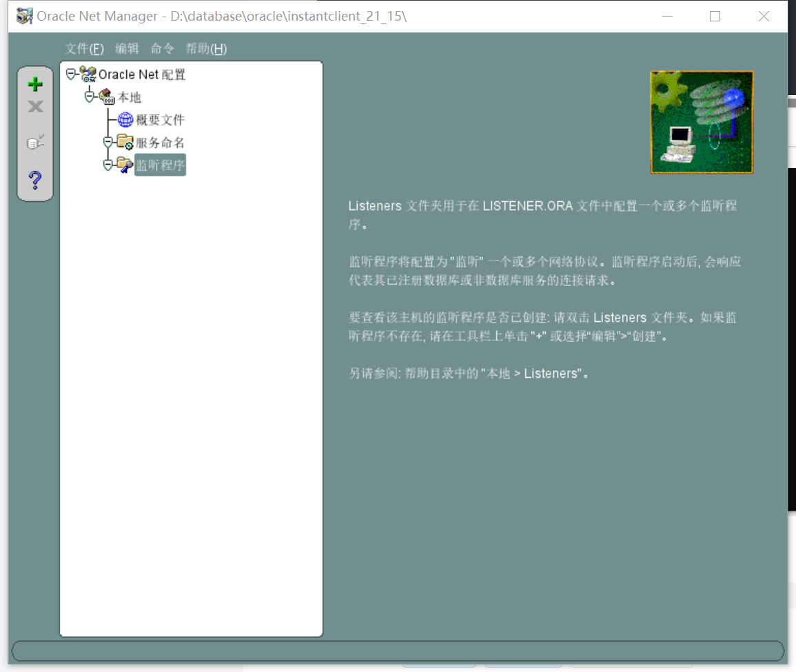Select Oracle Net 配置 tree label
The height and width of the screenshot is (672, 796).
tap(142, 74)
